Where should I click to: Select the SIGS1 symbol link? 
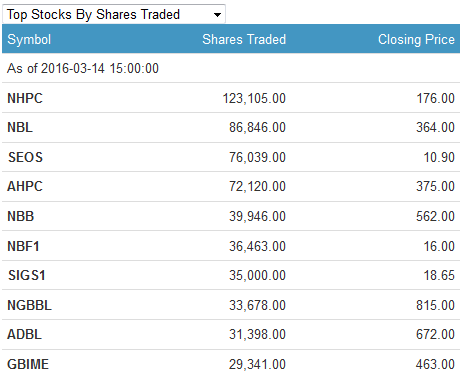(26, 275)
